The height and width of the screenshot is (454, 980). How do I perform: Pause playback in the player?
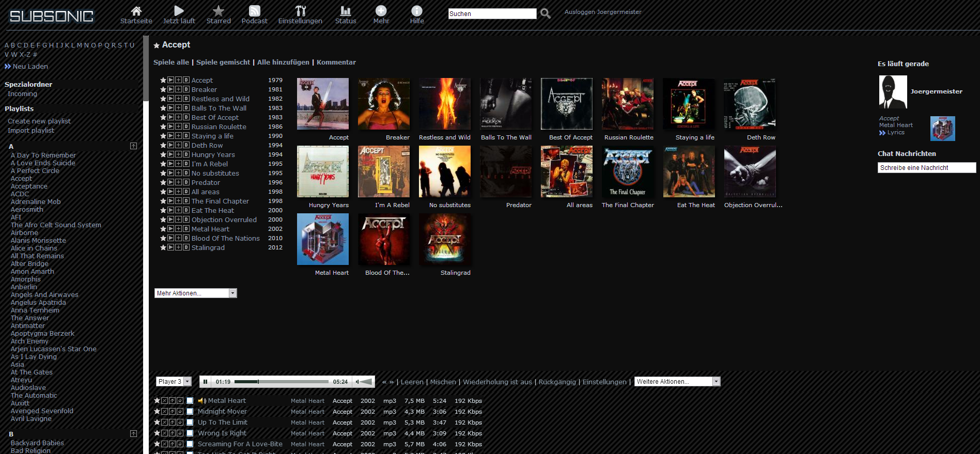pyautogui.click(x=205, y=382)
